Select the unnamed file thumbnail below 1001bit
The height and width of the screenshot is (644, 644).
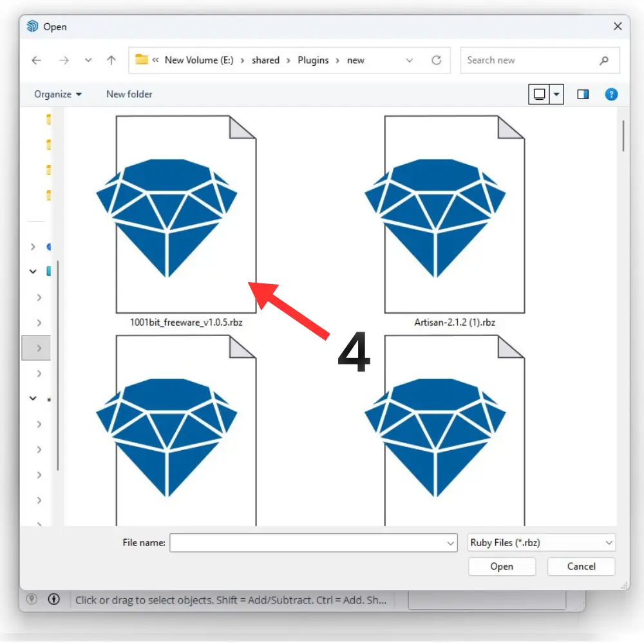[176, 430]
